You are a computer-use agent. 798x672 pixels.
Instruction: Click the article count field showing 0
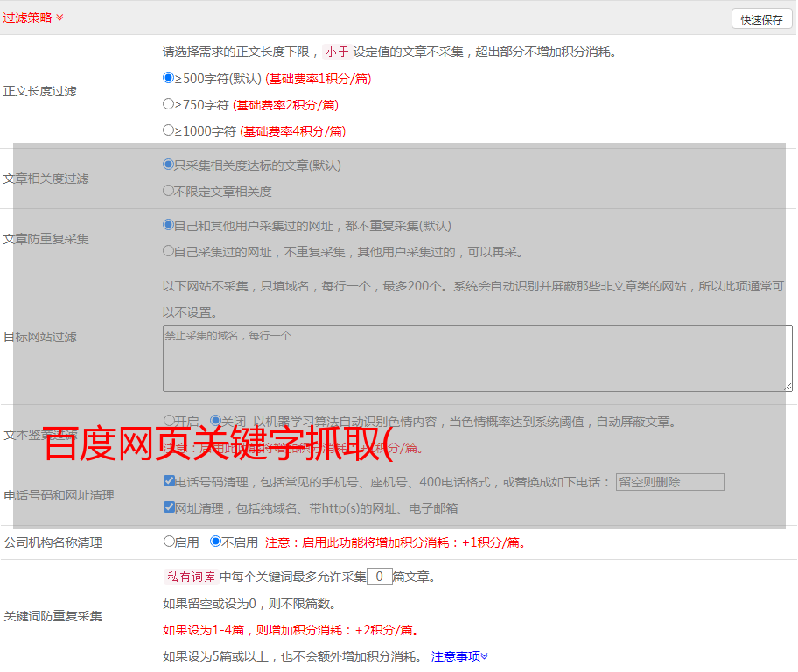coord(379,577)
